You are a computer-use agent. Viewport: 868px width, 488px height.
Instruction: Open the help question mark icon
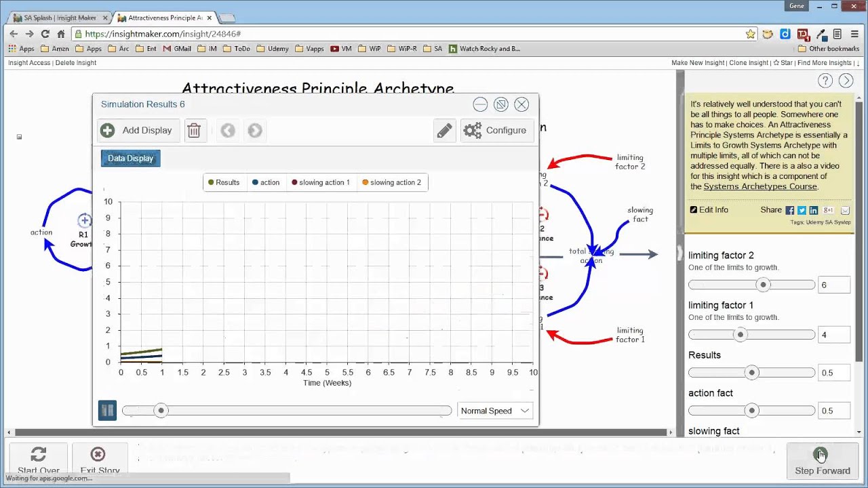pos(825,81)
